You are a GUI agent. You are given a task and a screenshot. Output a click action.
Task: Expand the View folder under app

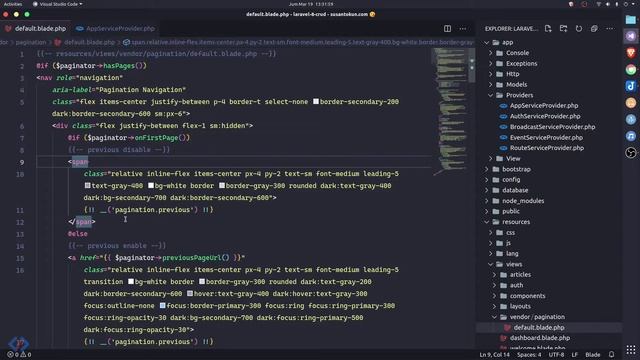(491, 159)
